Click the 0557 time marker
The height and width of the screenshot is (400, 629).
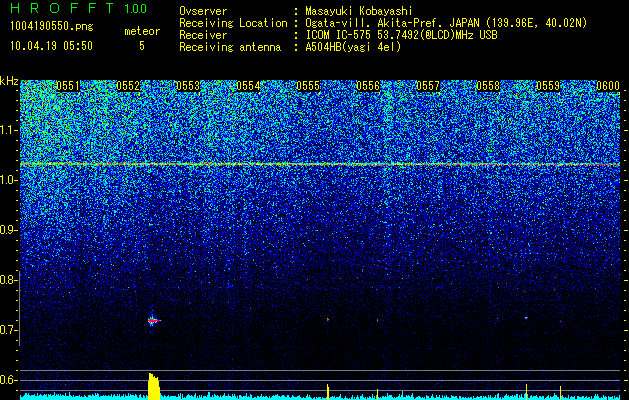[x=428, y=86]
